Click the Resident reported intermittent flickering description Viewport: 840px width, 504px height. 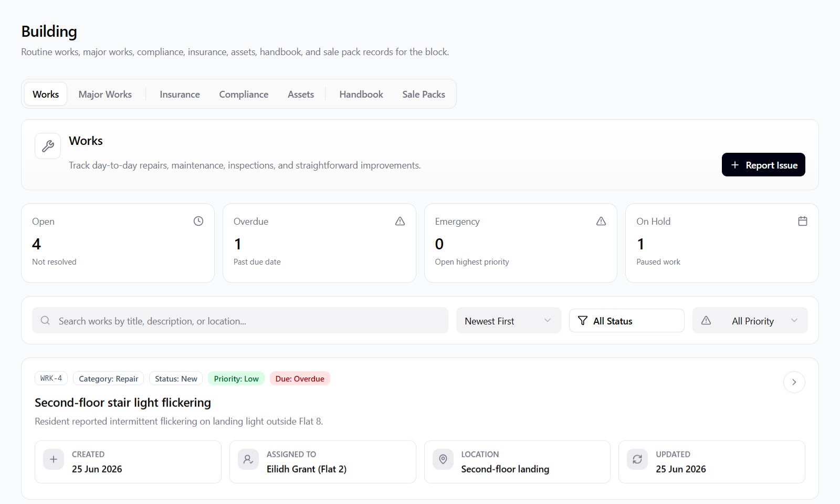point(179,422)
